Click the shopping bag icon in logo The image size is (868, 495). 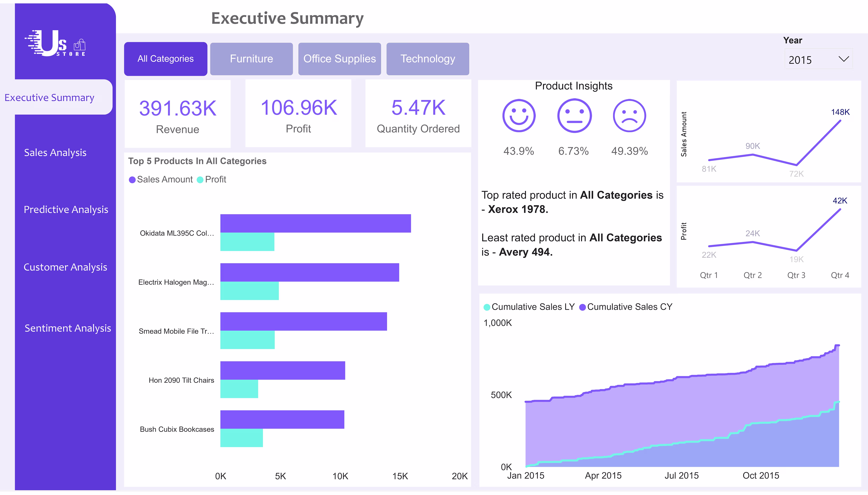[x=80, y=44]
